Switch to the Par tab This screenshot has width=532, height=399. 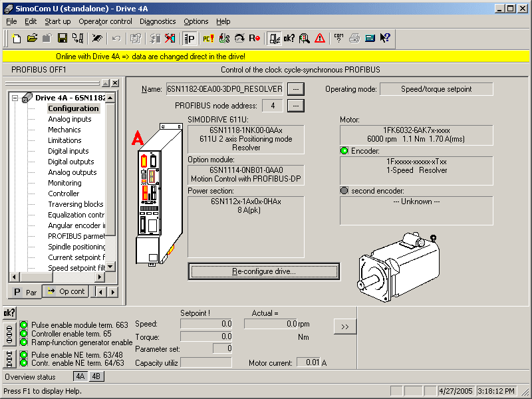tap(25, 292)
